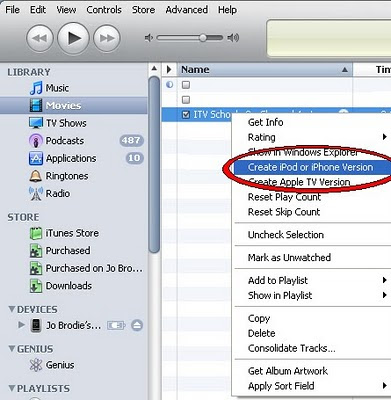Image resolution: width=391 pixels, height=400 pixels.
Task: Go to Applications library
Action: (x=71, y=158)
